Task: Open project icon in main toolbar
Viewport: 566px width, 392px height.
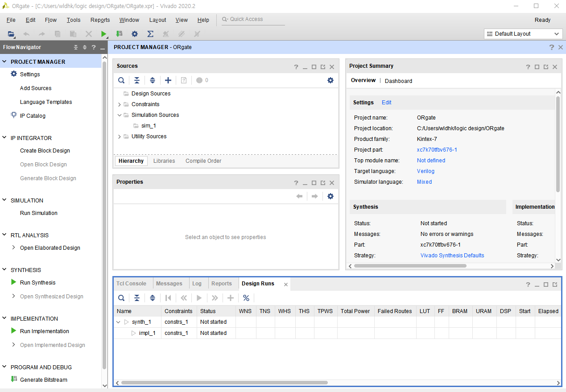Action: pos(11,34)
